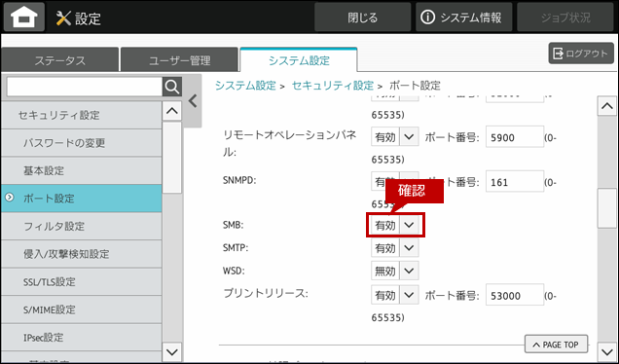This screenshot has height=364, width=619.
Task: Open IPsec設定 in sidebar
Action: point(82,338)
